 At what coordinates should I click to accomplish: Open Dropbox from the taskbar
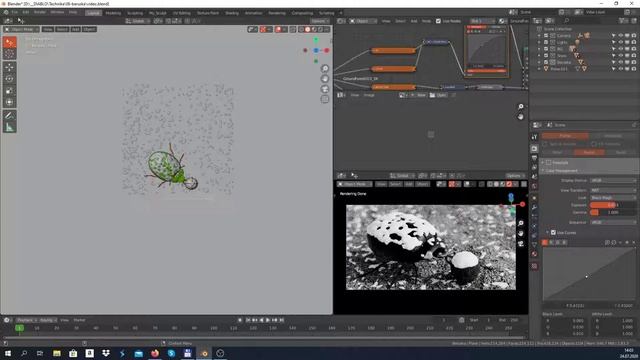106,353
